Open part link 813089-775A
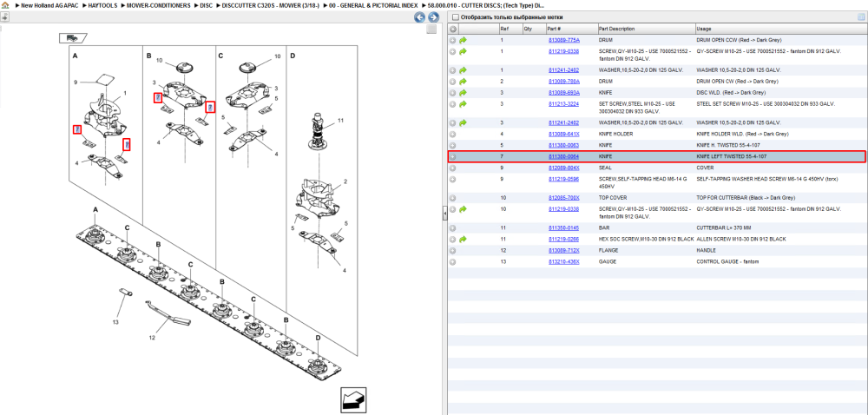868x415 pixels. [x=563, y=41]
